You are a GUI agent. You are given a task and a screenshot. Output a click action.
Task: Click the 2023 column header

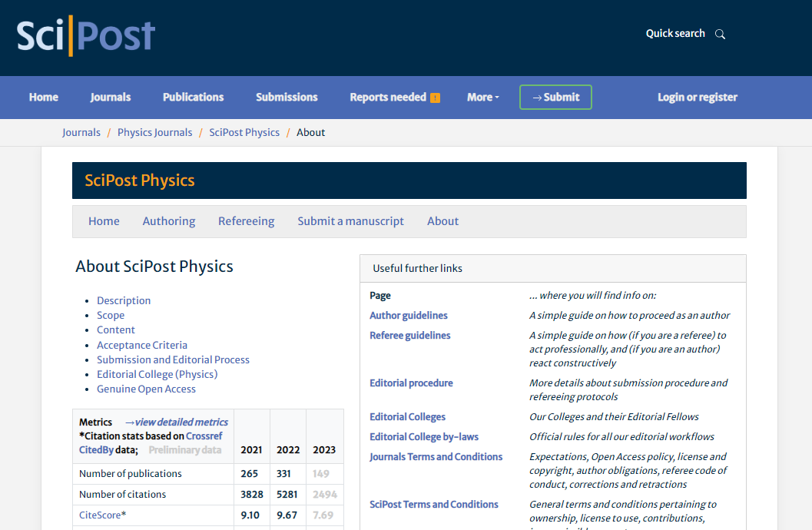[324, 450]
